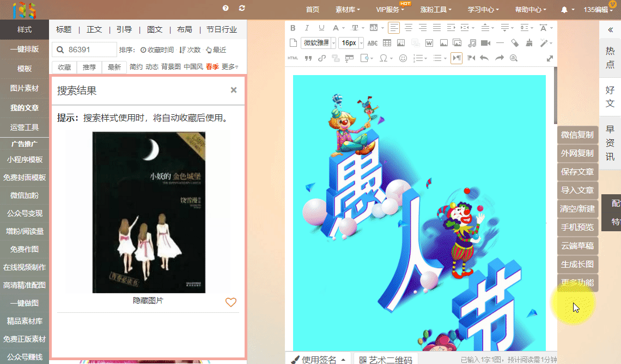
Task: Open the 素材库 menu
Action: coord(348,9)
